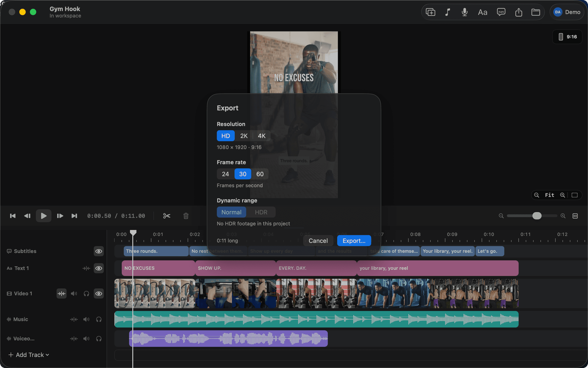
Task: Choose 60 frames per second
Action: pos(260,174)
